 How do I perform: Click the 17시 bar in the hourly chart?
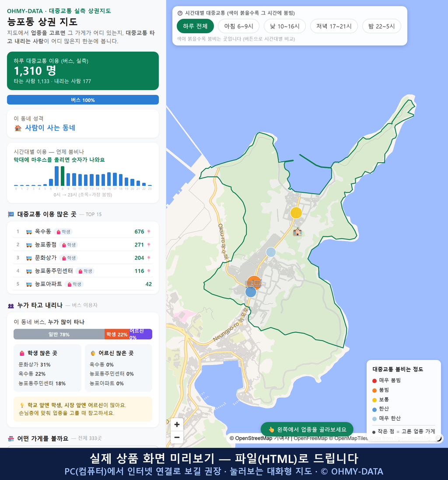click(x=115, y=179)
